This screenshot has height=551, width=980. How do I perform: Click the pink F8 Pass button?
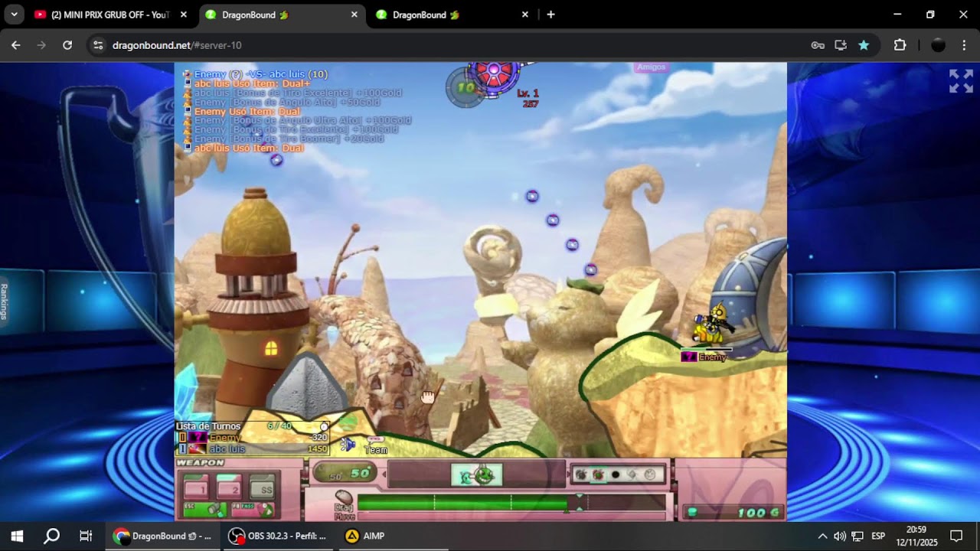[x=252, y=509]
